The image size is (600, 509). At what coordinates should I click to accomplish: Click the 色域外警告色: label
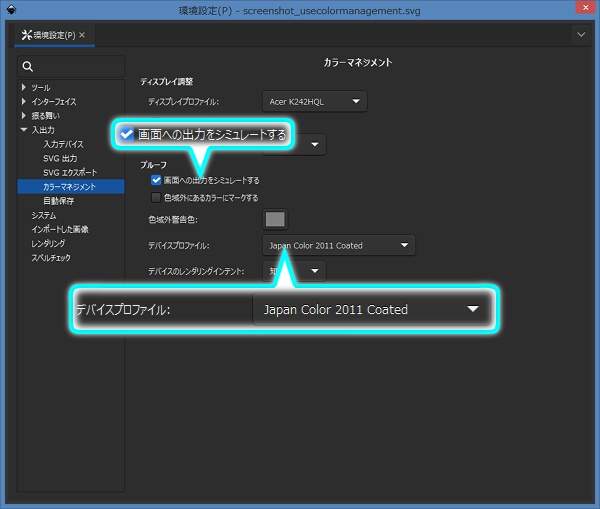173,220
